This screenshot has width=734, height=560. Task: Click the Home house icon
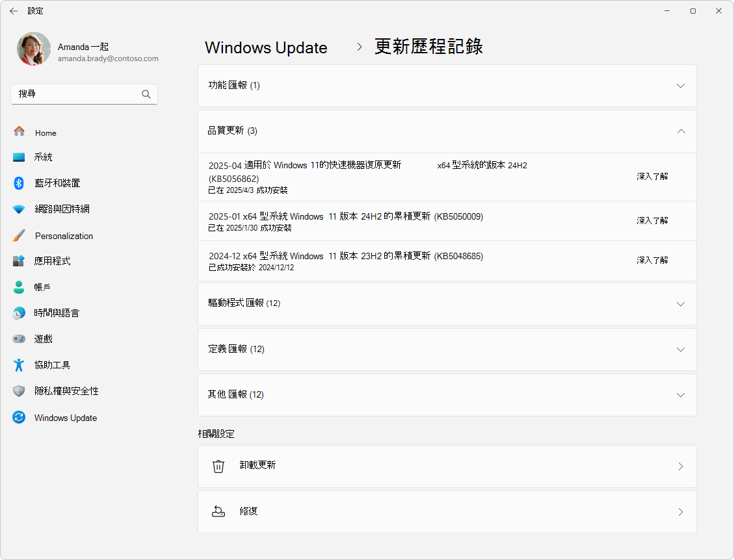tap(20, 131)
